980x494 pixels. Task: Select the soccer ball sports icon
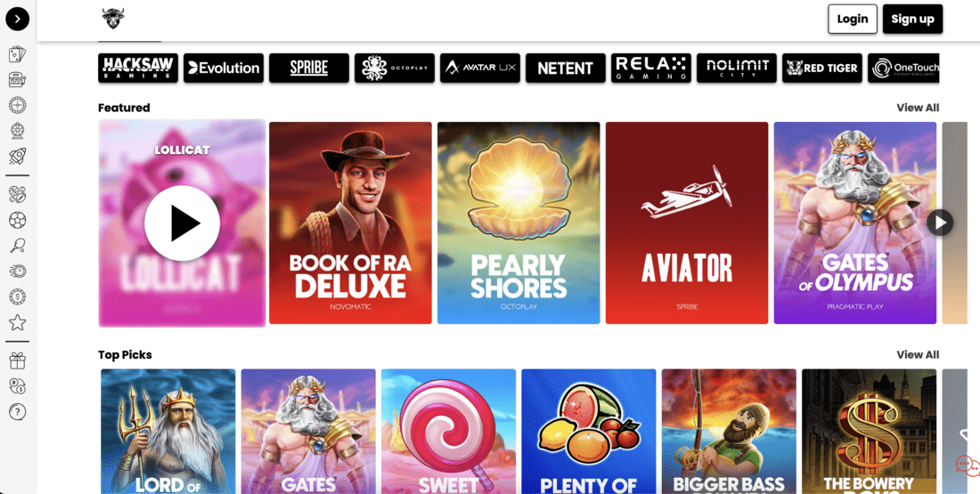(x=18, y=220)
